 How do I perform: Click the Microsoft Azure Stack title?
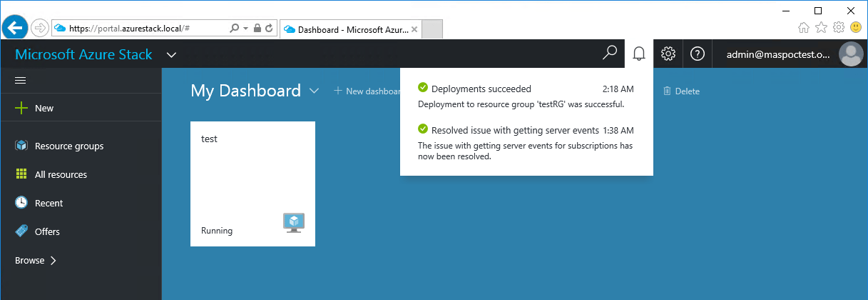[x=83, y=54]
